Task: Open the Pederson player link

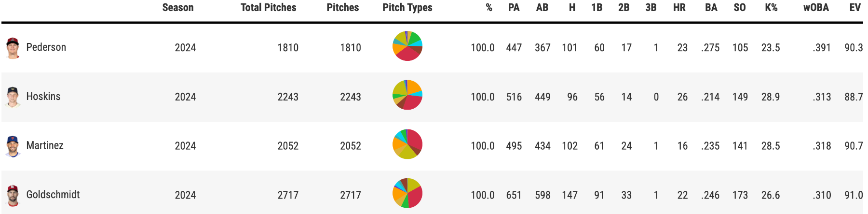Action: coord(46,47)
